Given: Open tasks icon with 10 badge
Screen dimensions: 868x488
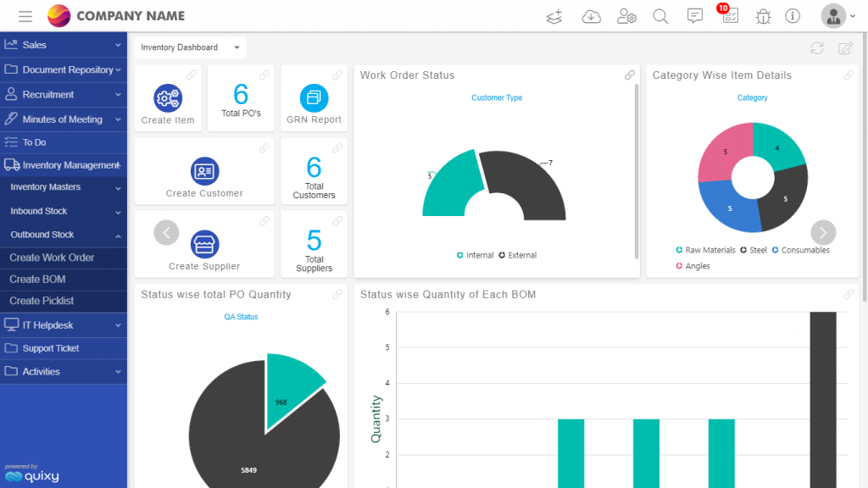Looking at the screenshot, I should point(730,15).
